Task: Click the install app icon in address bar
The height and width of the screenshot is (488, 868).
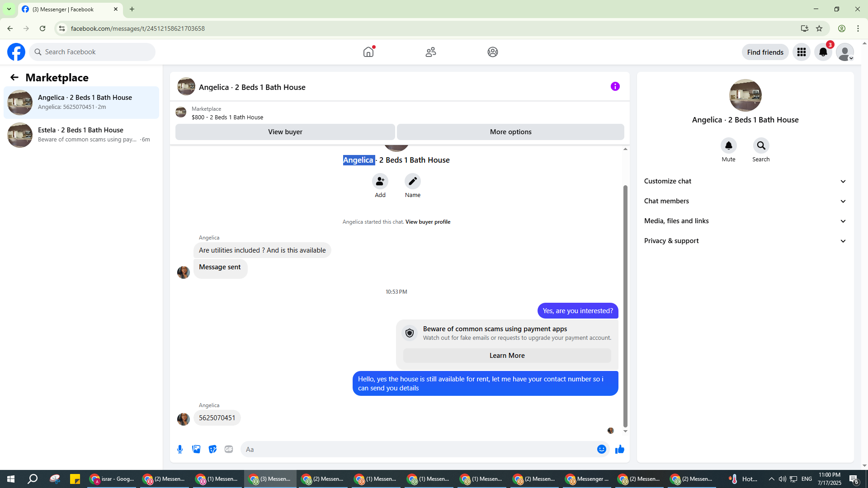Action: [804, 28]
